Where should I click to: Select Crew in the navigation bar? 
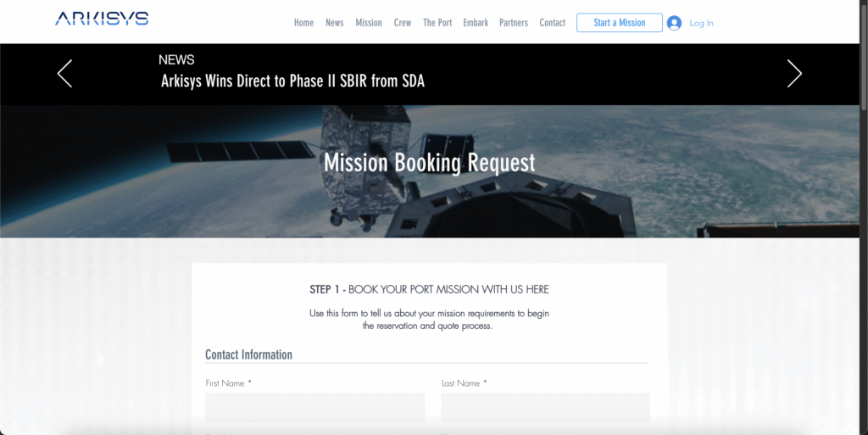pos(403,23)
